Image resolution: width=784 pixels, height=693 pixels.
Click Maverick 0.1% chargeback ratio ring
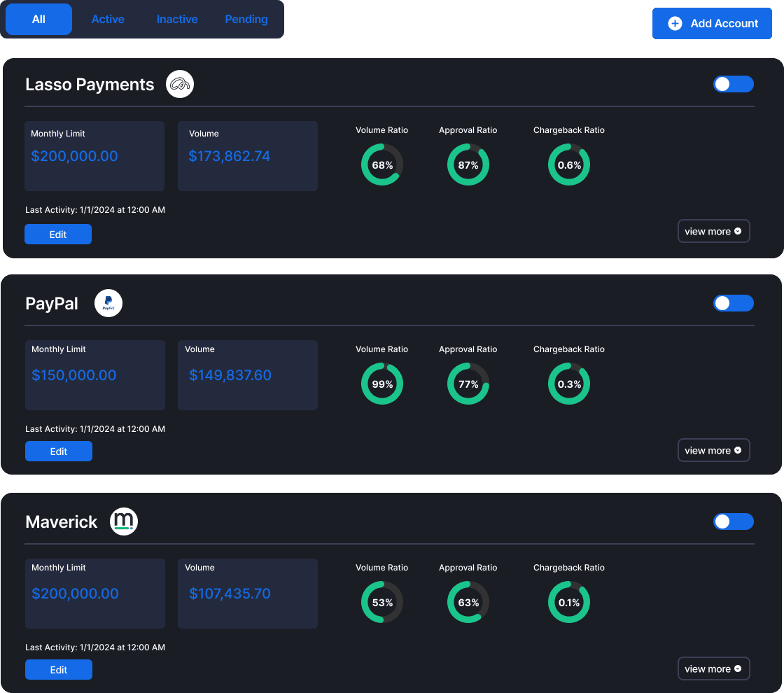pyautogui.click(x=569, y=602)
